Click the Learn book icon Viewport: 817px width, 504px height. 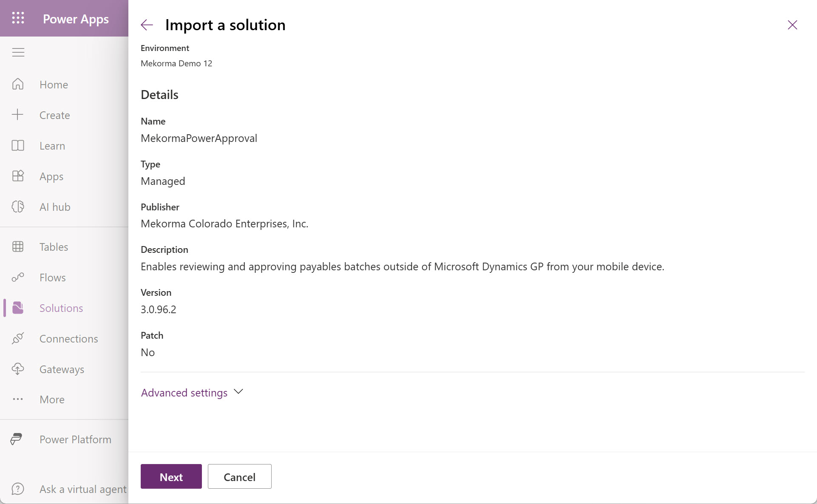(18, 145)
